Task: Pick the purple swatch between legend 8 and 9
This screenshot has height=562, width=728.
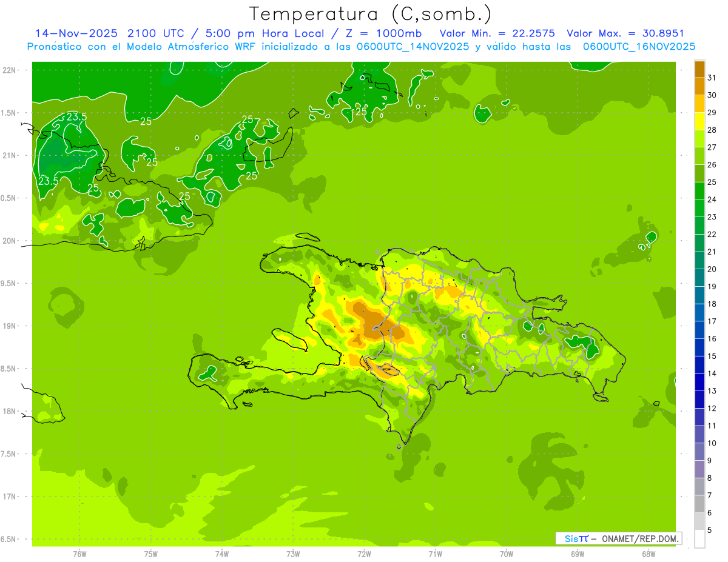Action: click(699, 469)
